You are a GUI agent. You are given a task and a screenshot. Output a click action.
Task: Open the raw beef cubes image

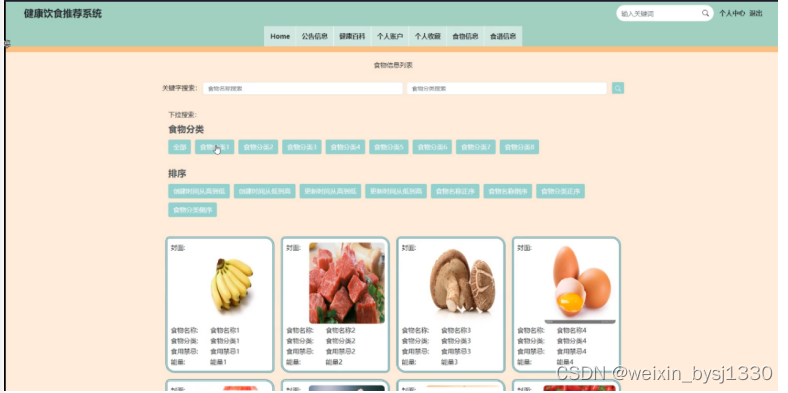click(347, 283)
